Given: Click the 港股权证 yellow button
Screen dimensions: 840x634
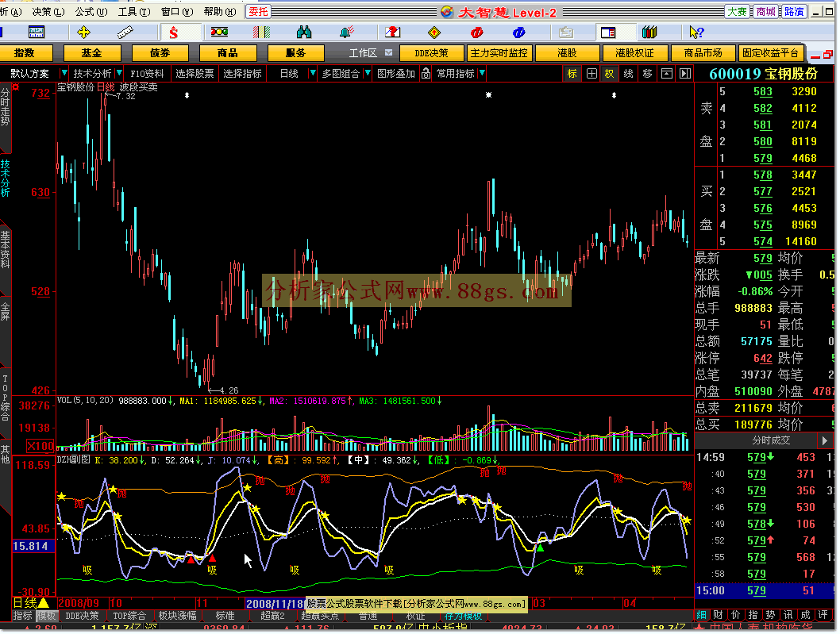Looking at the screenshot, I should point(635,53).
